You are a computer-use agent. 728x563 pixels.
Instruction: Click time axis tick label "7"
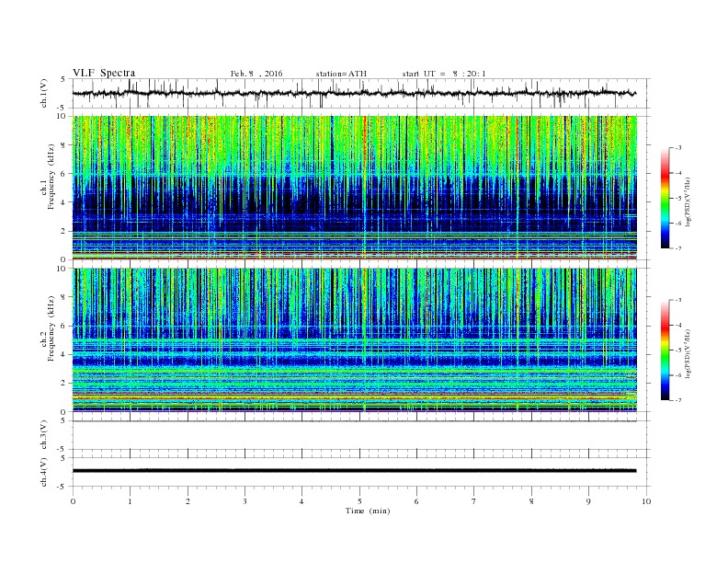point(474,501)
